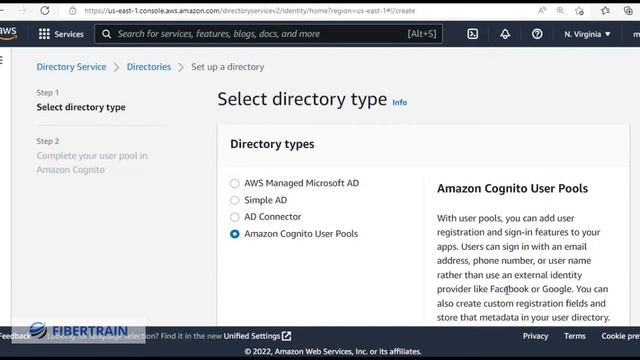
Task: Click the 'Amazon Cognito User Pools' description heading
Action: [x=512, y=189]
